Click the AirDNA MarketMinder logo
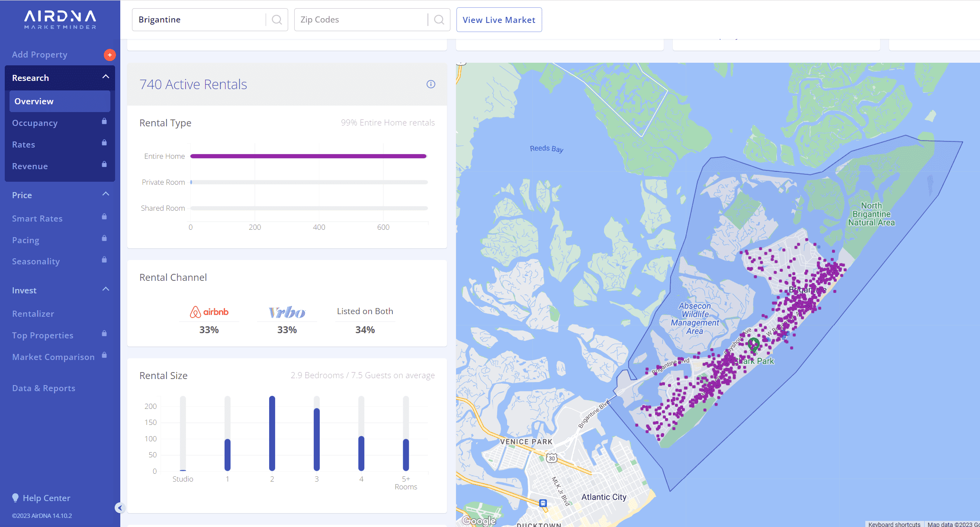This screenshot has width=980, height=527. 60,20
